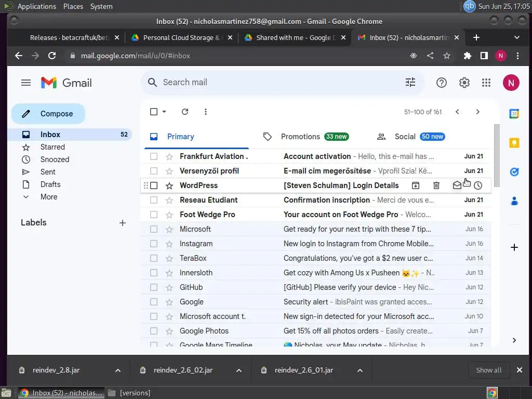Viewport: 532px width, 399px height.
Task: Open the three-dot More options above mail list
Action: pyautogui.click(x=206, y=112)
